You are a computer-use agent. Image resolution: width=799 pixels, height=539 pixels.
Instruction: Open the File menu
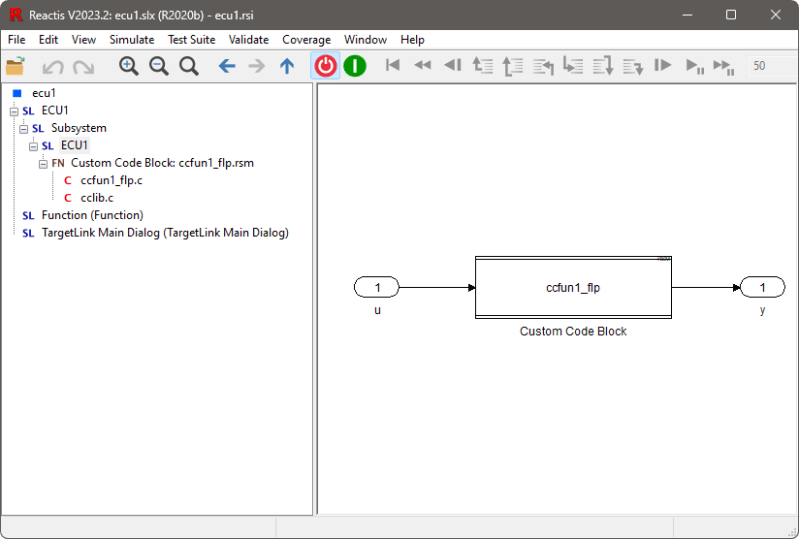click(x=16, y=40)
